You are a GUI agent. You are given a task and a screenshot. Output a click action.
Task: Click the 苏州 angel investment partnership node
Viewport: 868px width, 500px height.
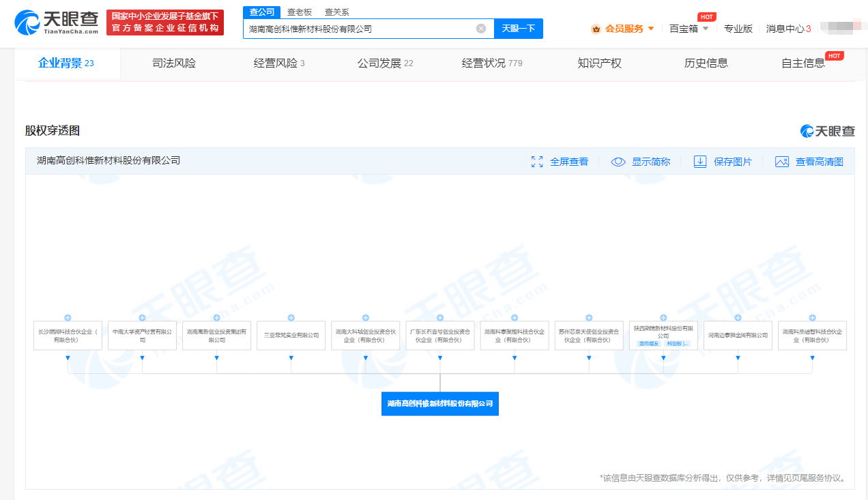point(588,336)
